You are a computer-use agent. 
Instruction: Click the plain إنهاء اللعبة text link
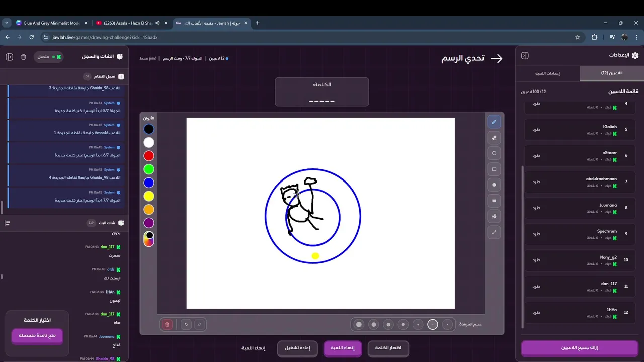pyautogui.click(x=253, y=348)
